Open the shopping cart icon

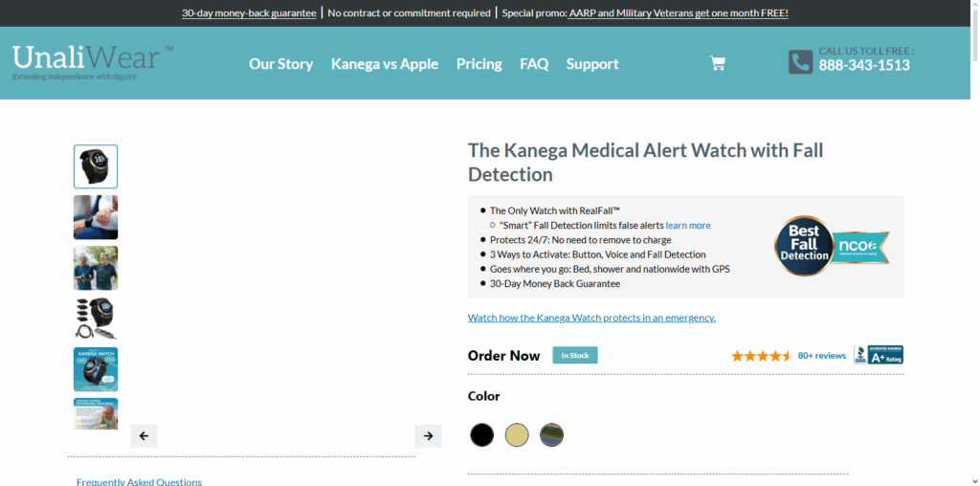click(x=718, y=63)
